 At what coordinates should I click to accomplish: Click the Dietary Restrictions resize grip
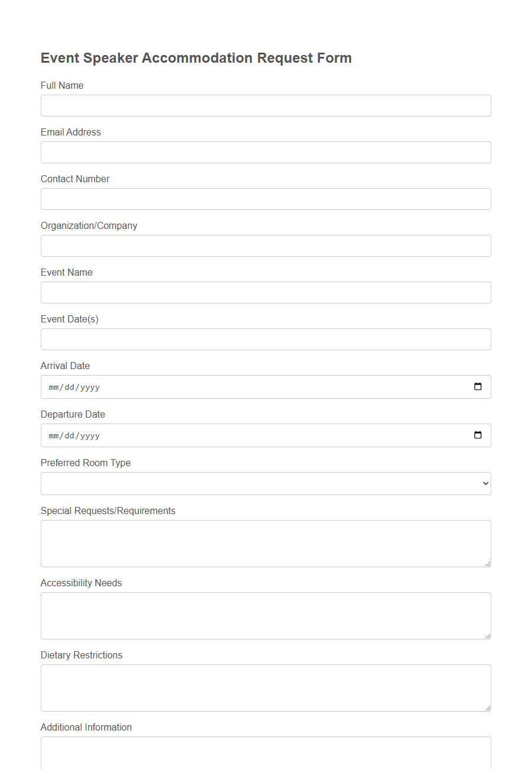(488, 708)
